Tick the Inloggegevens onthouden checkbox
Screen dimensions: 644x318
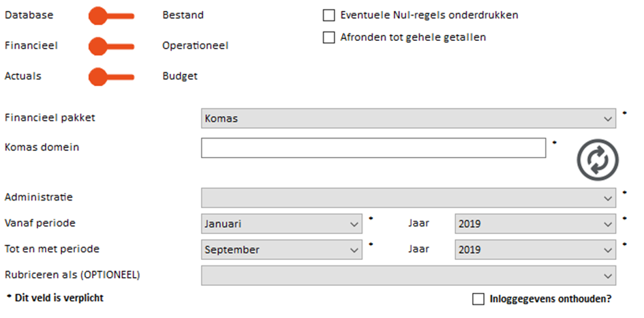pyautogui.click(x=478, y=299)
